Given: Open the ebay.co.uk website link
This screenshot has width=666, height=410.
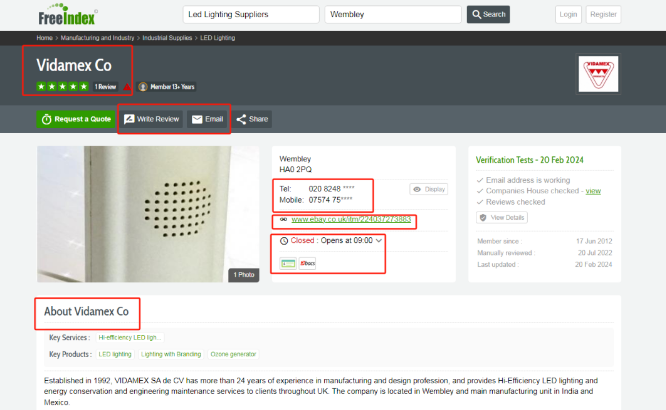Looking at the screenshot, I should pos(347,219).
